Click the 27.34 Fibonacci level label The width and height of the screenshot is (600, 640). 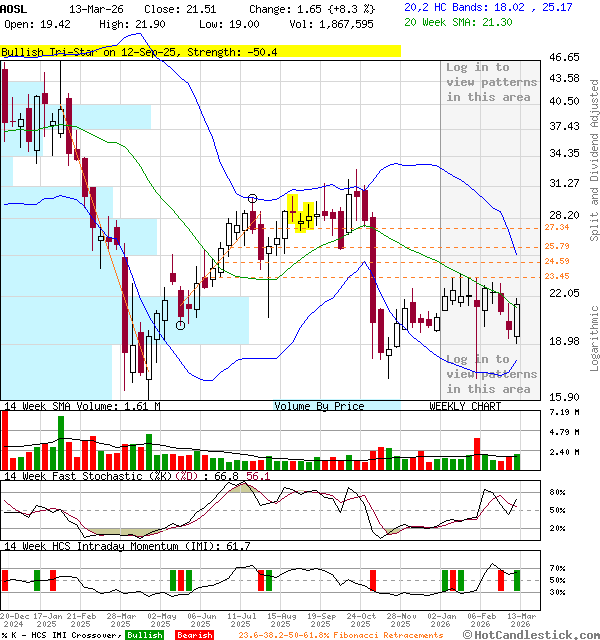[x=557, y=227]
